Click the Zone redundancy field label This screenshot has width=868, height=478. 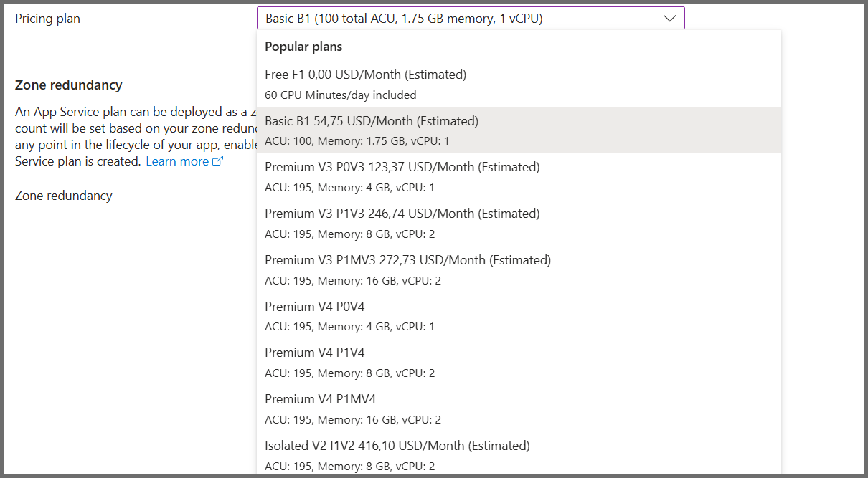(x=63, y=195)
